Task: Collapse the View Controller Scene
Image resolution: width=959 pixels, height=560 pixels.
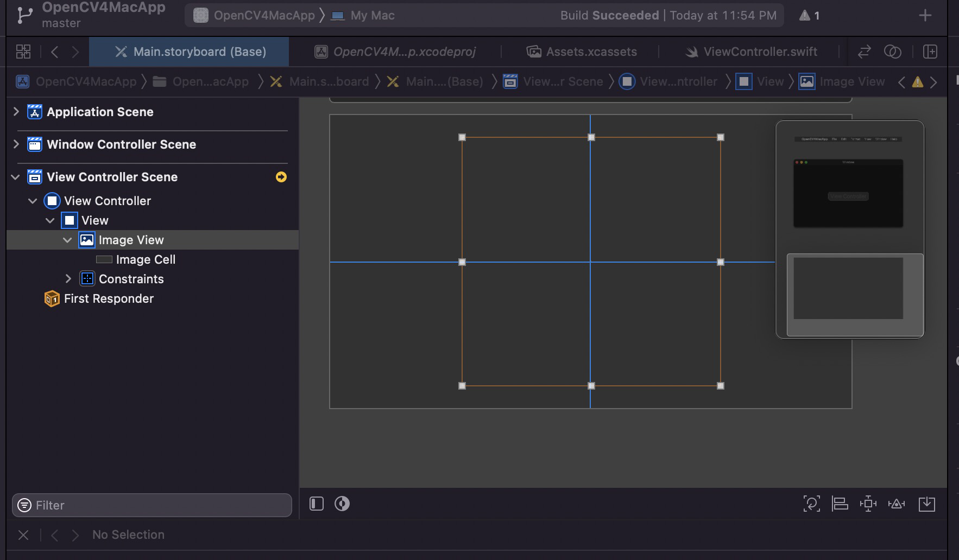Action: (x=15, y=176)
